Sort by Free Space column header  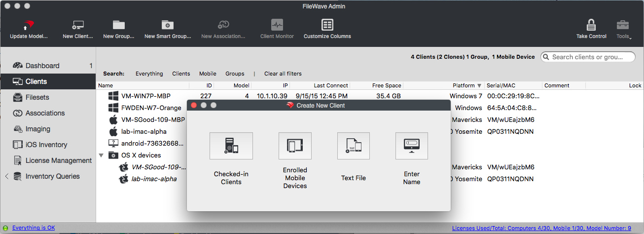click(x=377, y=85)
